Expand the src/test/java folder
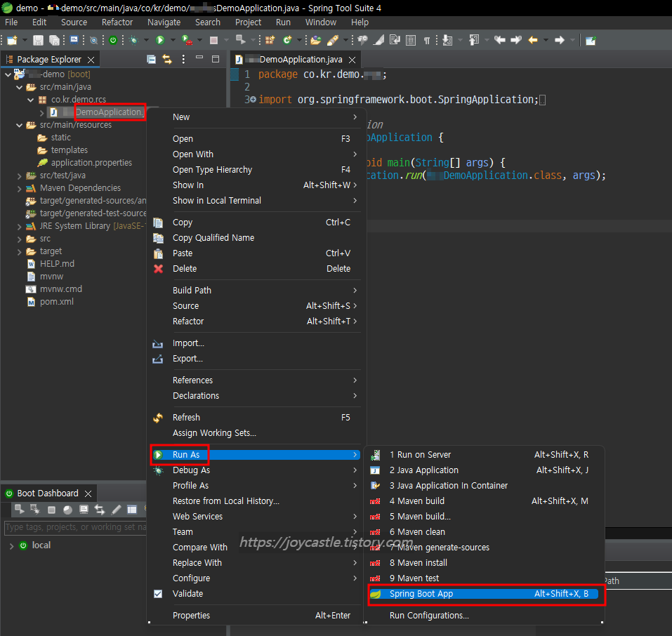672x636 pixels. [19, 175]
